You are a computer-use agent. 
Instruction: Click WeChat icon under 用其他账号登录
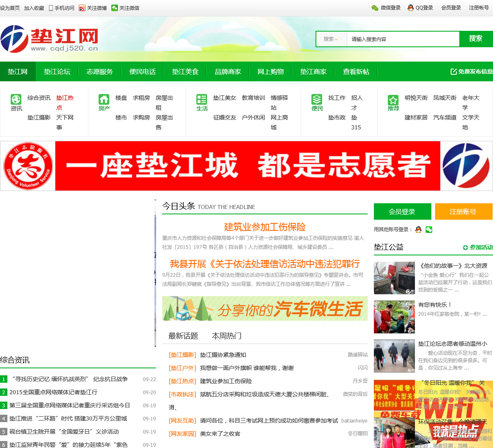coord(429,230)
